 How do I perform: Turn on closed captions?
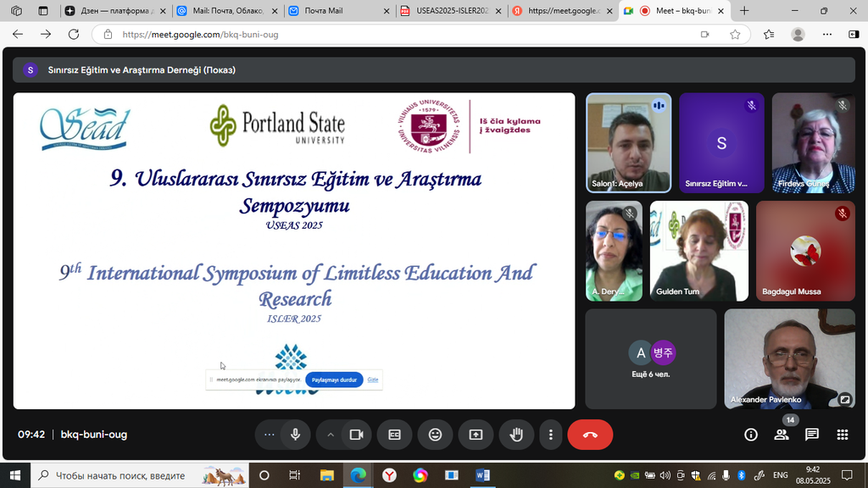tap(394, 435)
